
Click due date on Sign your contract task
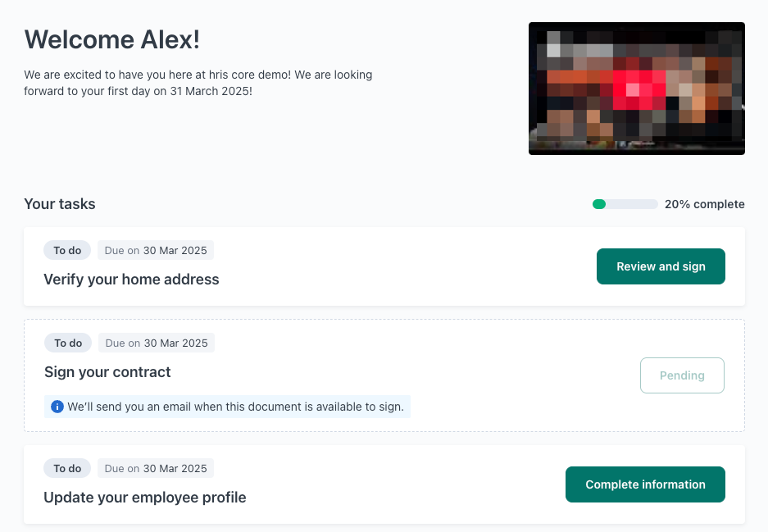[x=157, y=343]
